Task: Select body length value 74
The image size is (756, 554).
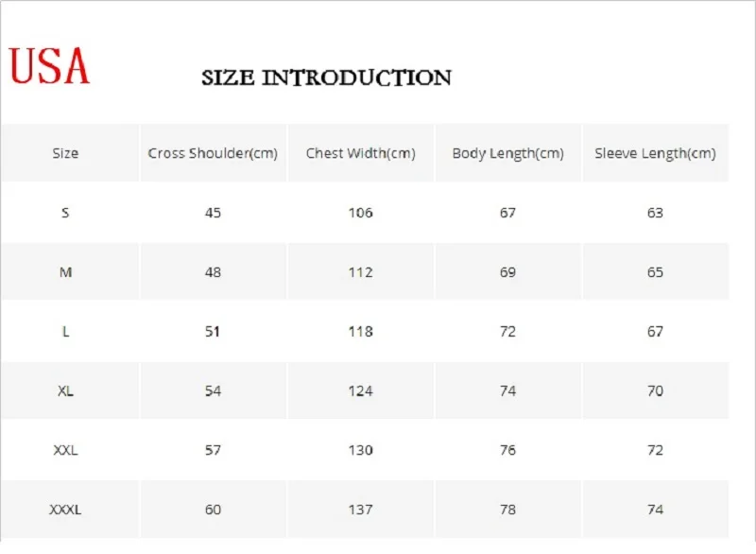Action: point(508,391)
